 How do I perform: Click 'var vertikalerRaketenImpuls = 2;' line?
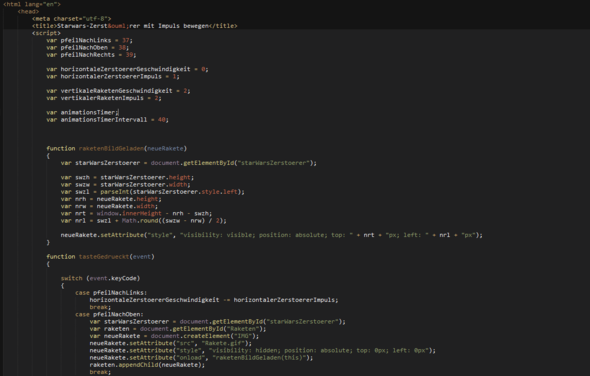[104, 98]
